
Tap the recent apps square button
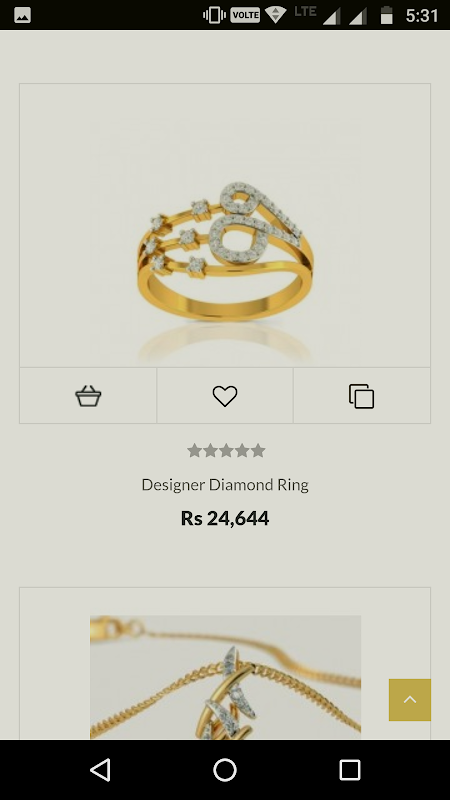click(x=350, y=769)
